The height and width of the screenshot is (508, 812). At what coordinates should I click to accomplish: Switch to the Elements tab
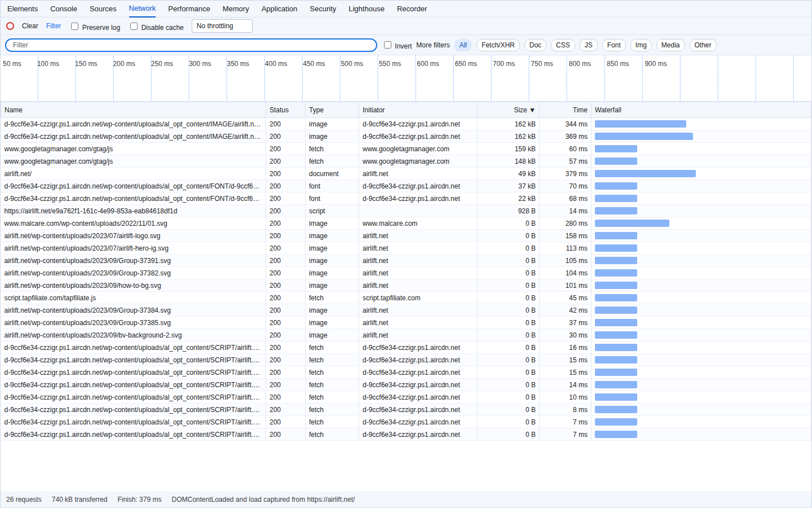pos(23,9)
